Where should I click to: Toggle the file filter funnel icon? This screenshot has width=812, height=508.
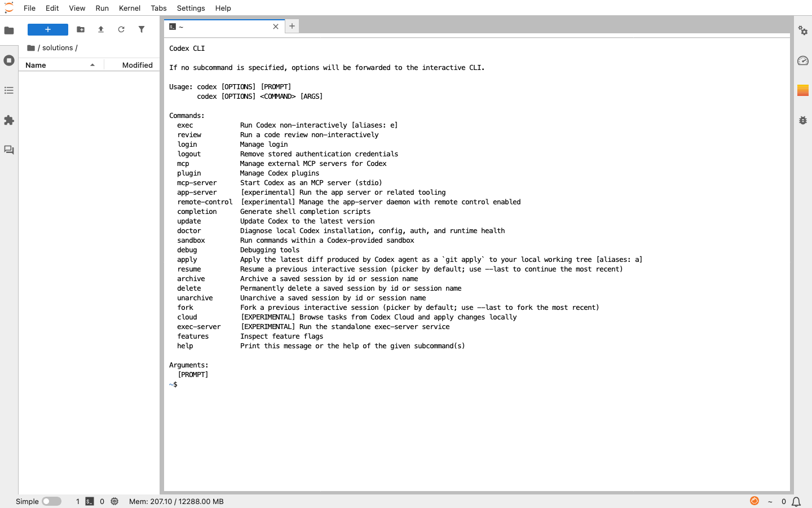142,29
